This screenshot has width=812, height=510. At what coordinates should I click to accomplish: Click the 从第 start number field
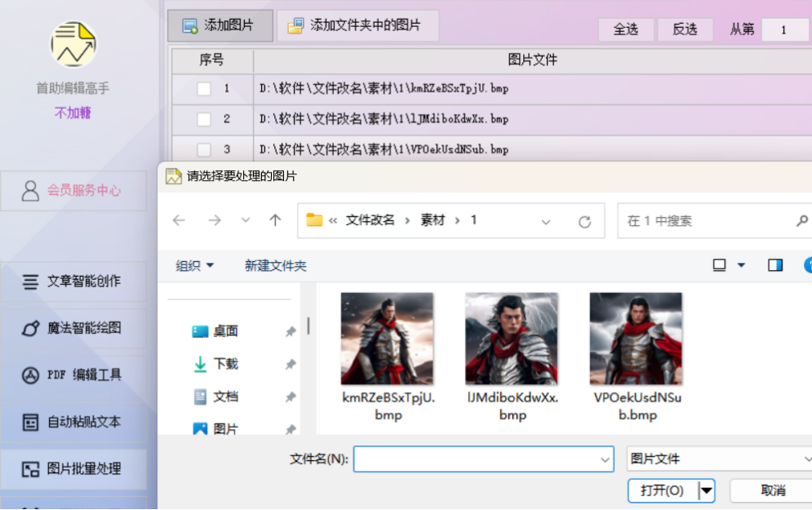coord(786,29)
